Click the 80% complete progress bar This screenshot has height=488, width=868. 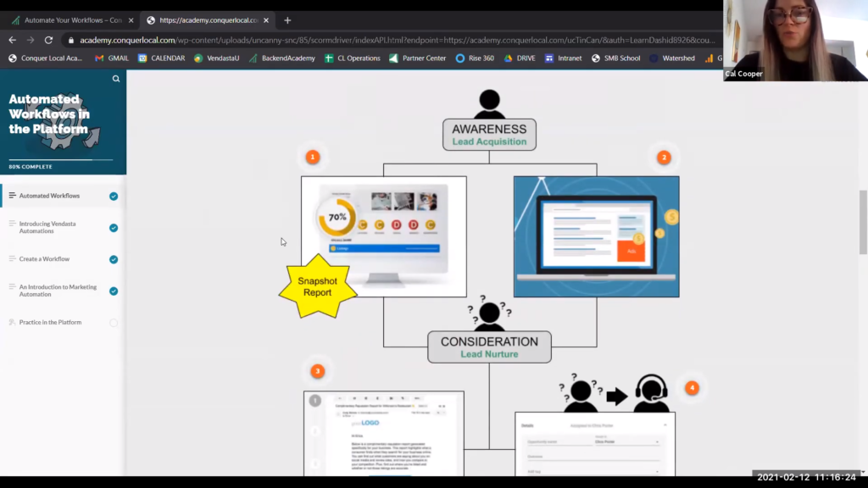(x=61, y=160)
